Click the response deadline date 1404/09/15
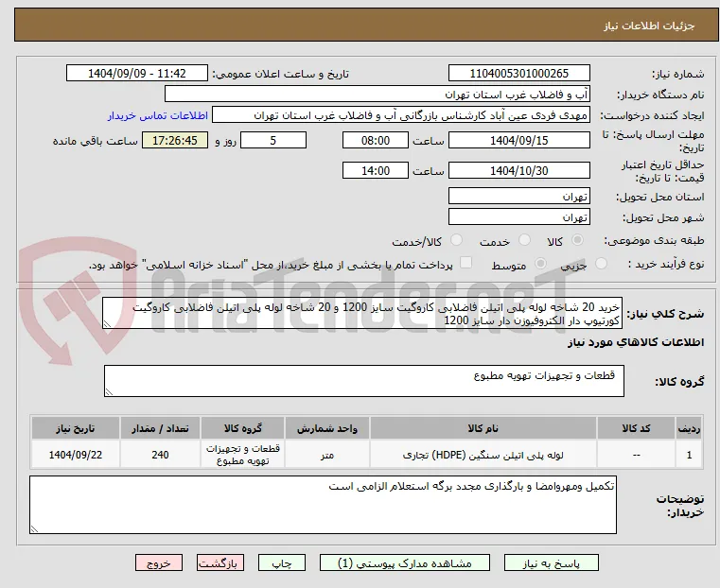The height and width of the screenshot is (588, 720). tap(519, 140)
